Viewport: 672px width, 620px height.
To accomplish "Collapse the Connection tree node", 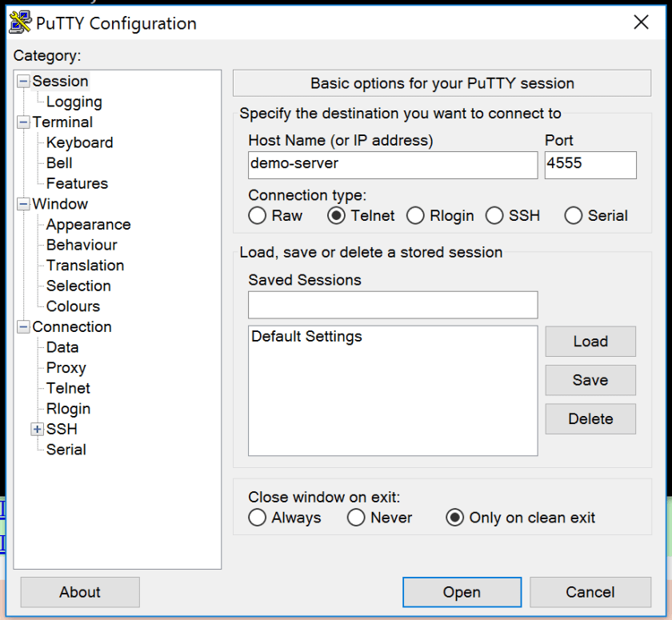I will pyautogui.click(x=23, y=327).
